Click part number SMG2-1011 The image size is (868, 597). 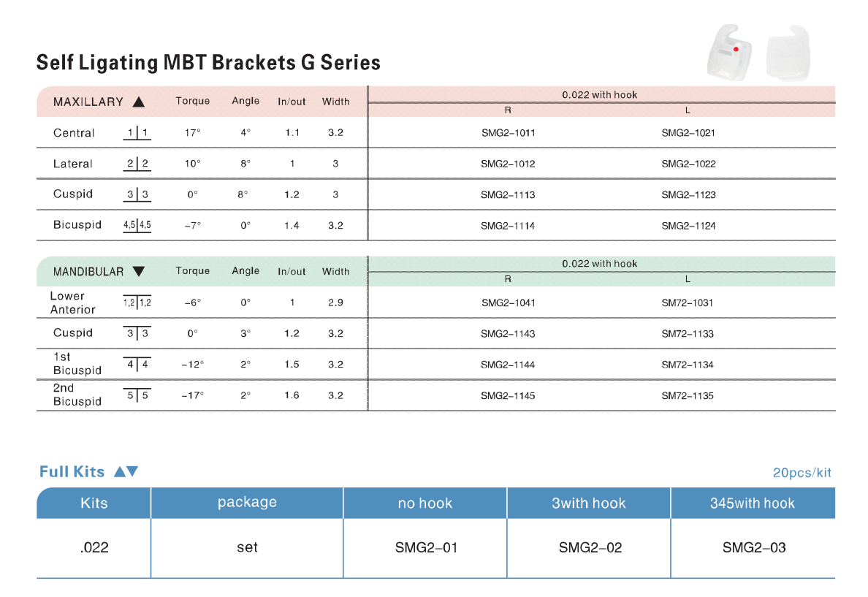coord(509,133)
